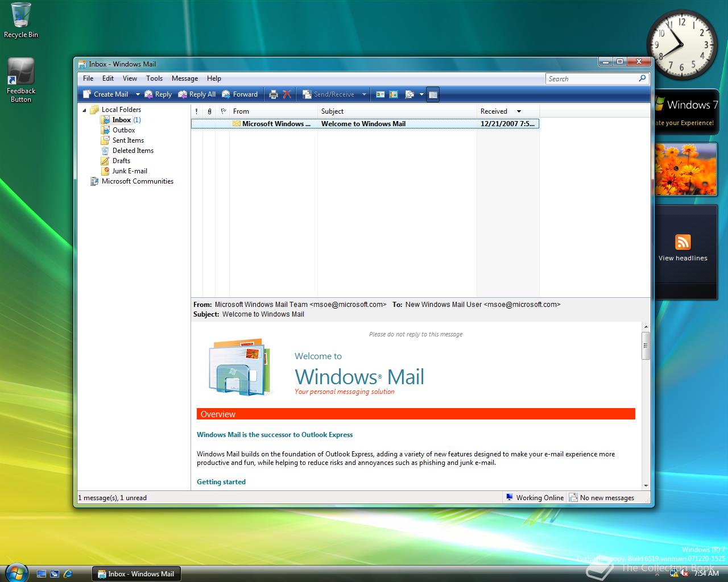Sort by the Attachment column header
The image size is (728, 582).
[209, 111]
